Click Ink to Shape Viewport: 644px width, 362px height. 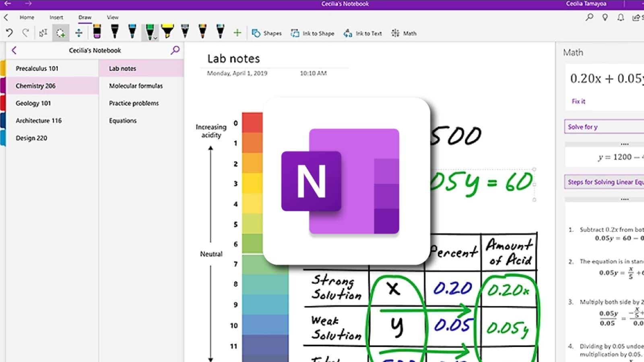coord(313,33)
